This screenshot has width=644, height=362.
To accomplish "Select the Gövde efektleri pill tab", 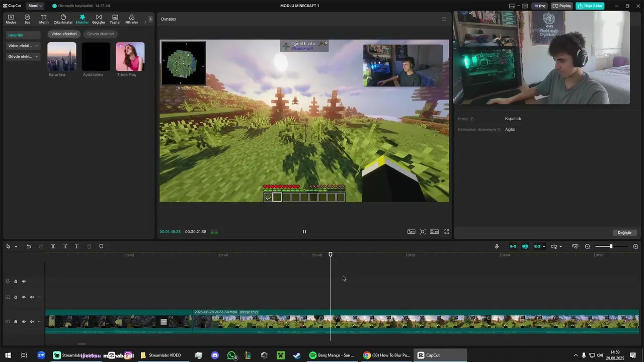I will (101, 34).
